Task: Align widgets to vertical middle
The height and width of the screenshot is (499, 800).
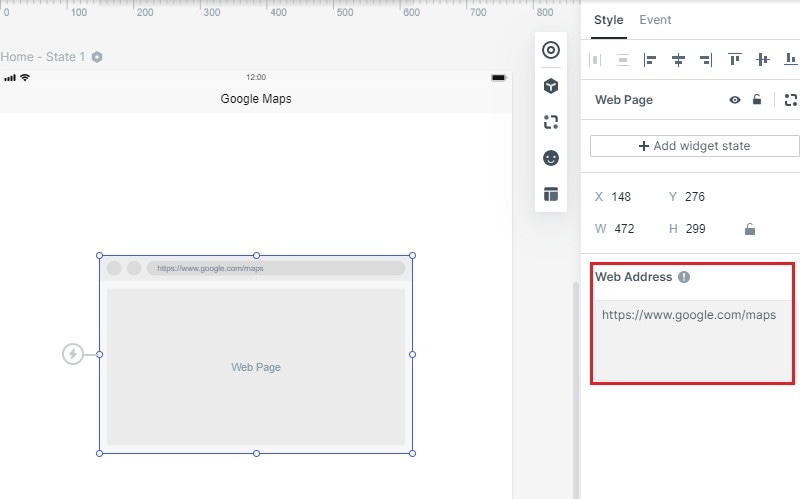Action: point(763,60)
